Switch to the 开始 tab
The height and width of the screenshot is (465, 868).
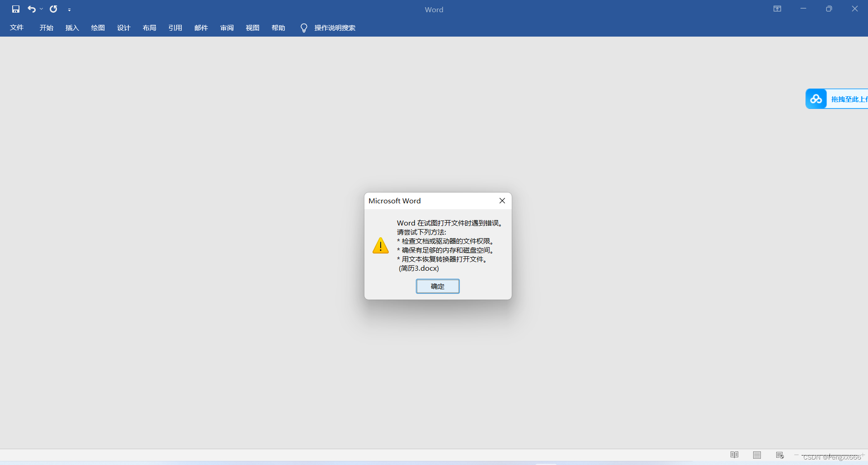[x=47, y=28]
